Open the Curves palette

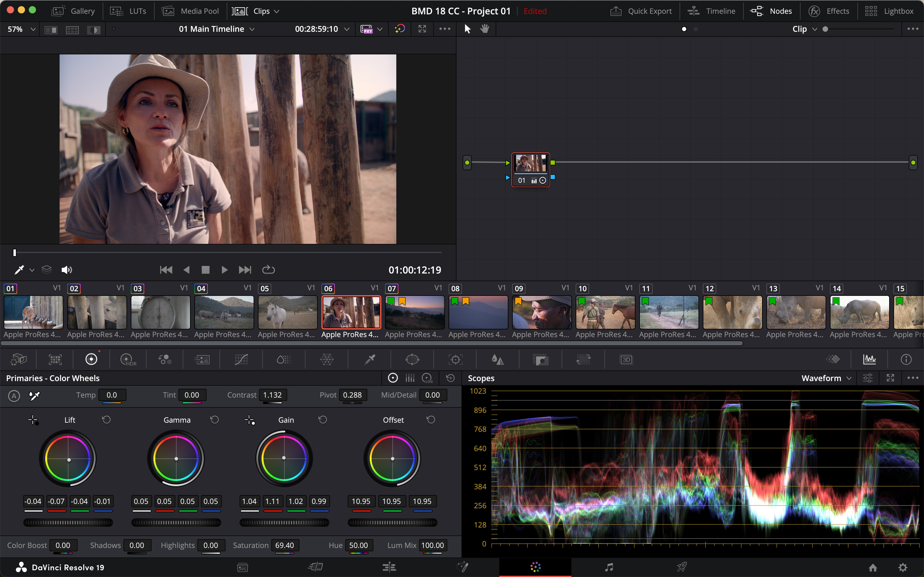coord(241,359)
